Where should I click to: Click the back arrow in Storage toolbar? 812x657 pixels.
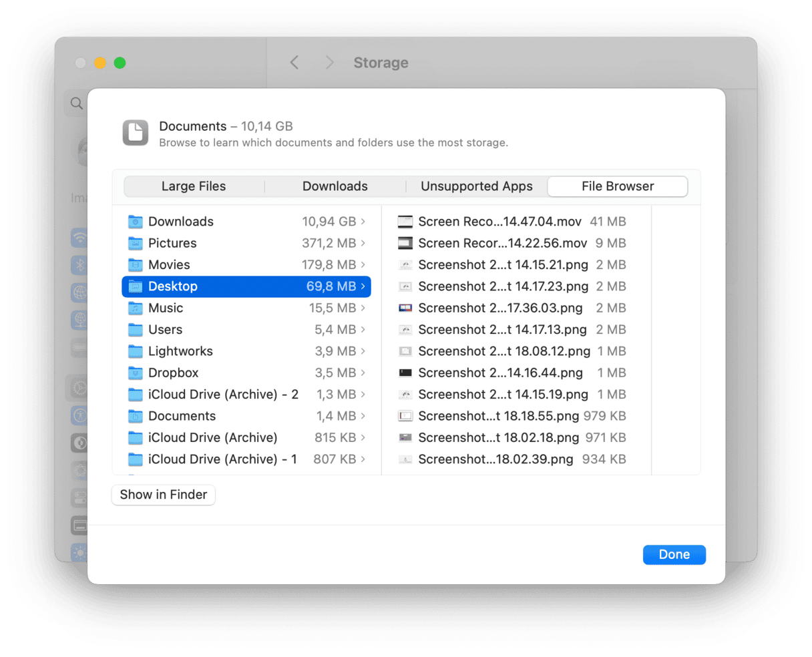294,63
